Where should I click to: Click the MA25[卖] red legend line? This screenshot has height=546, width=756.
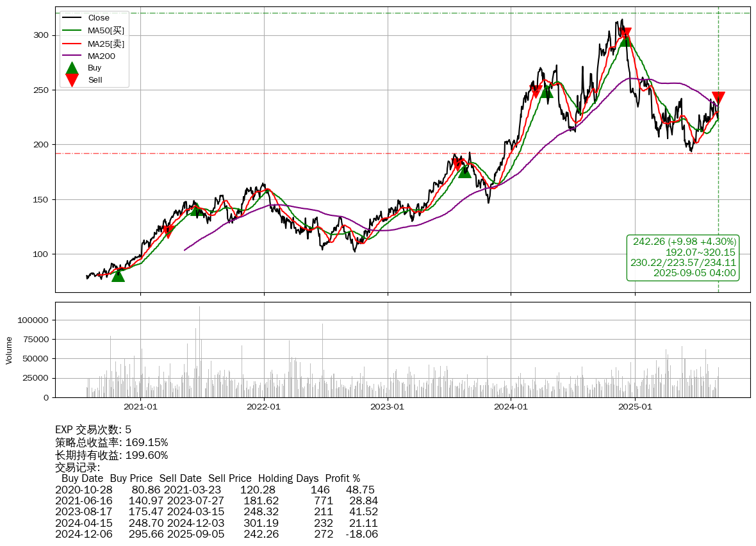72,44
